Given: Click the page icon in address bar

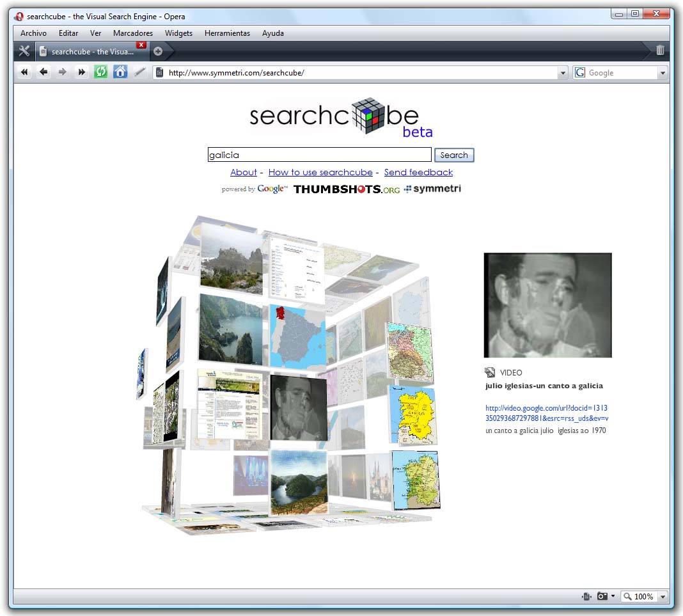Looking at the screenshot, I should [160, 72].
